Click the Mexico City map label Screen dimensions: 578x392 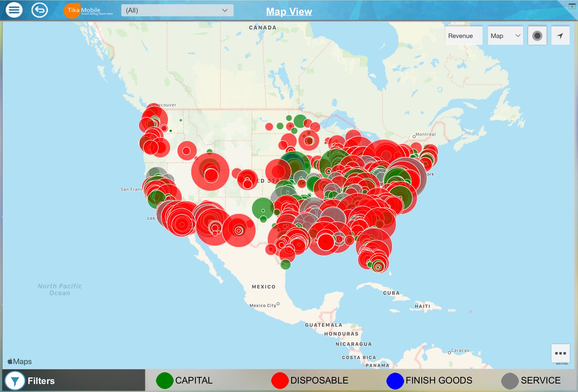[x=263, y=306]
